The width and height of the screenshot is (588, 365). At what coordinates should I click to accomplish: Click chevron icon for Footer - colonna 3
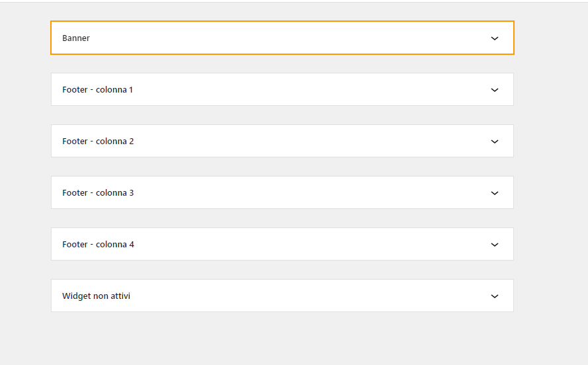pos(495,193)
